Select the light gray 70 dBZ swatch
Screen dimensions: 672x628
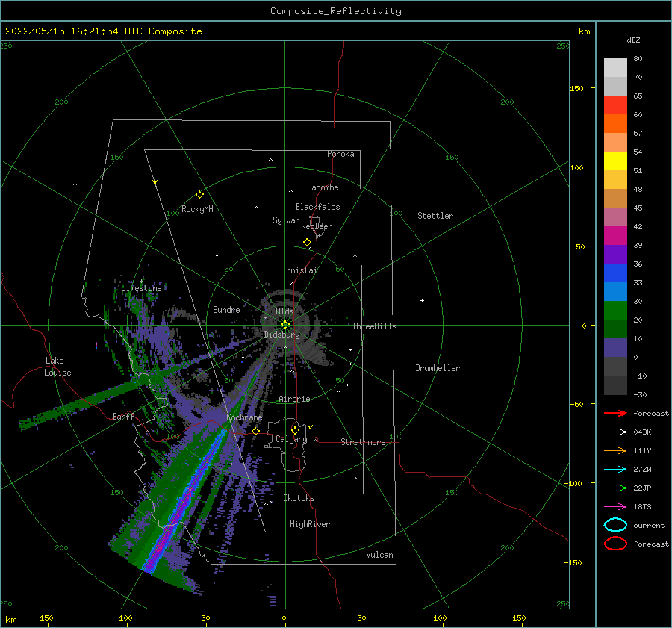tap(615, 68)
